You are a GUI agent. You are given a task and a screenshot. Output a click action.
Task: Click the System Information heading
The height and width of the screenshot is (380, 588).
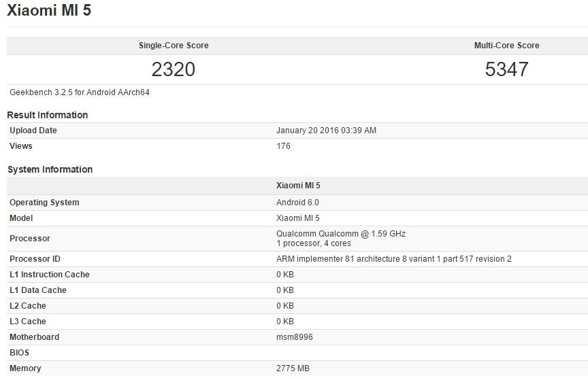(x=50, y=169)
